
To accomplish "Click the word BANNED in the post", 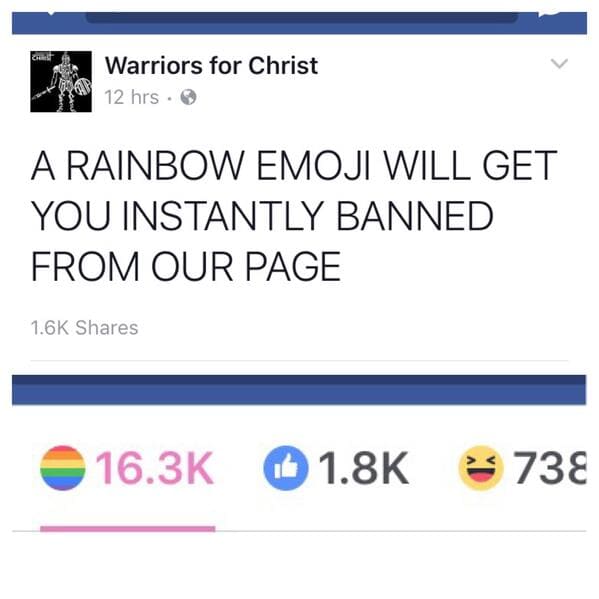I will coord(415,216).
